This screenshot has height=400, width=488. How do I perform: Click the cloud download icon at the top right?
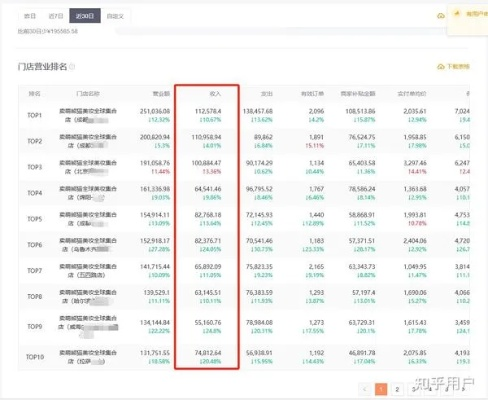[x=441, y=16]
